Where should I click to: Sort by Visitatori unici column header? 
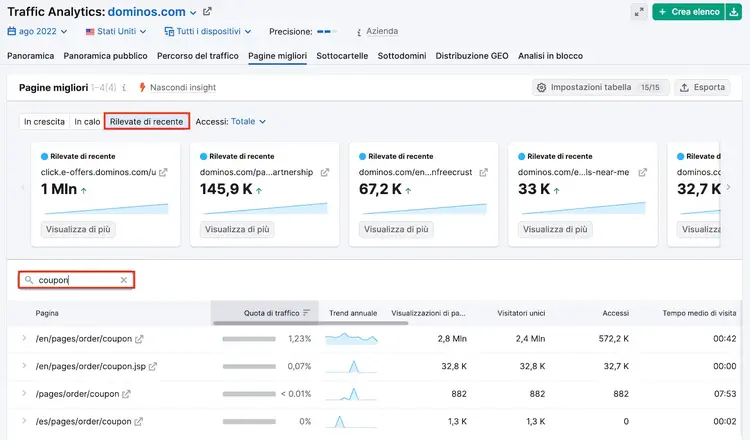coord(521,313)
